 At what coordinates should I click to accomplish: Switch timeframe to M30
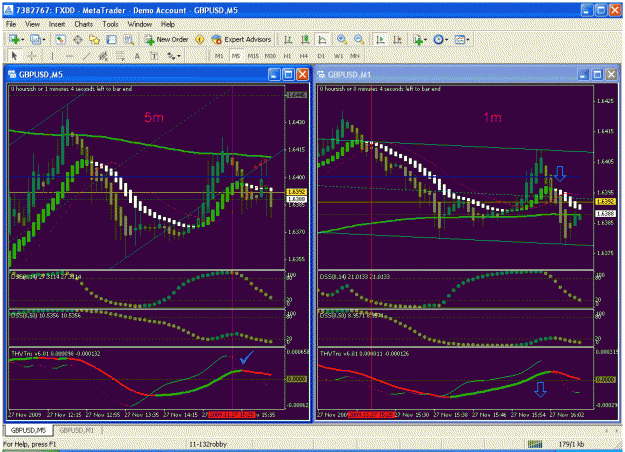270,56
